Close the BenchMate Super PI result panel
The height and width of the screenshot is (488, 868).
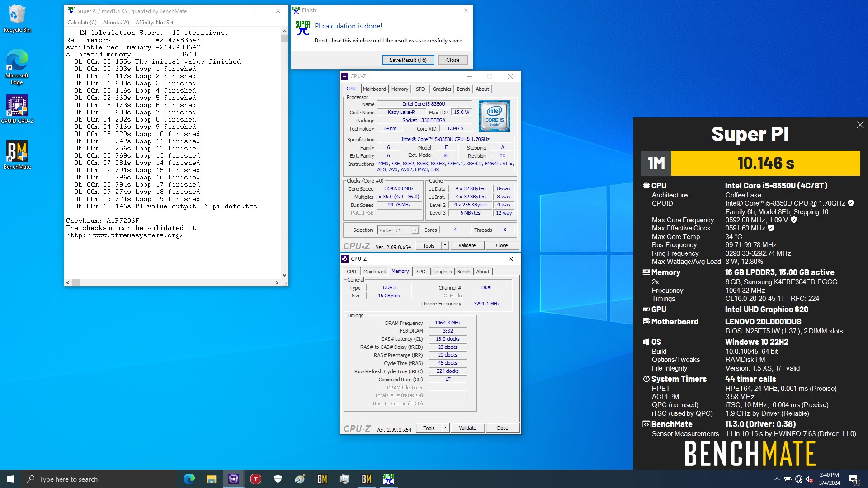point(860,125)
